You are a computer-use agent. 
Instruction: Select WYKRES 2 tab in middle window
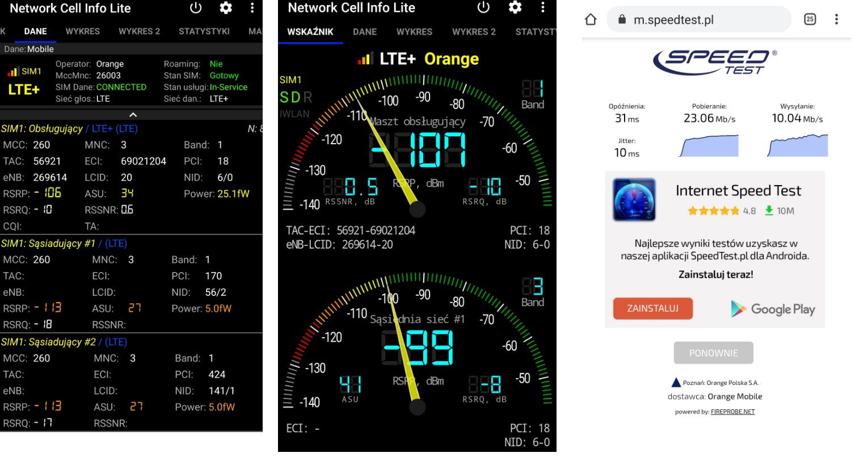[x=474, y=32]
